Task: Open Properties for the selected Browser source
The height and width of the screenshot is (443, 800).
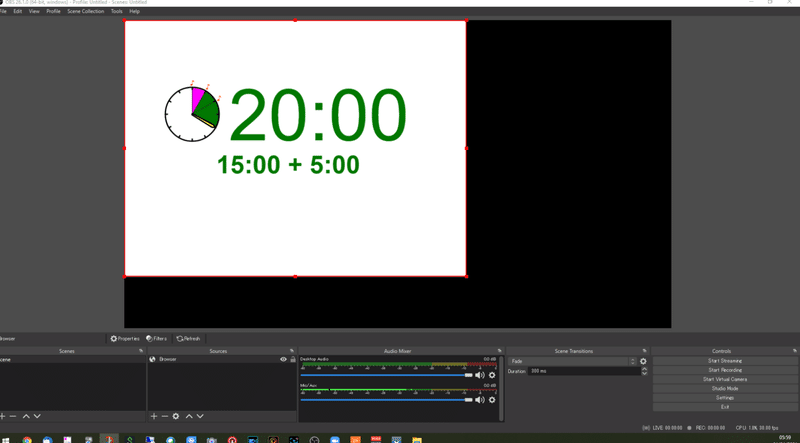Action: pyautogui.click(x=125, y=338)
